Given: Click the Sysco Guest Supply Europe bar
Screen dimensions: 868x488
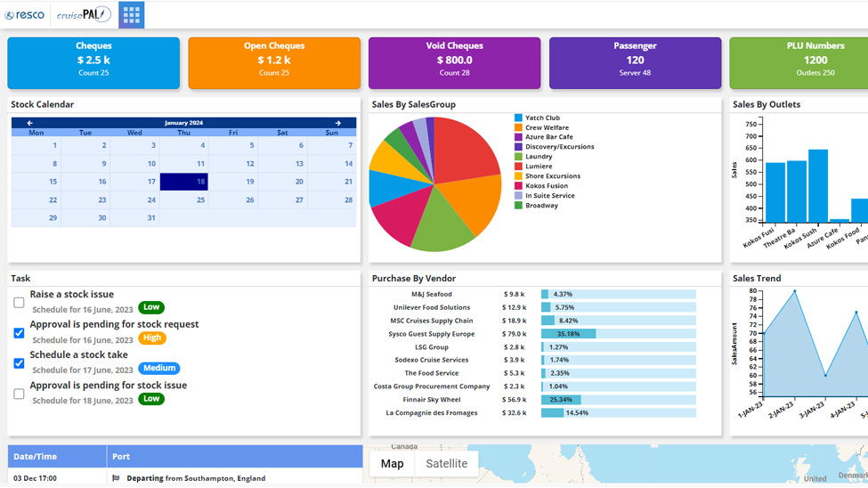Looking at the screenshot, I should click(568, 334).
